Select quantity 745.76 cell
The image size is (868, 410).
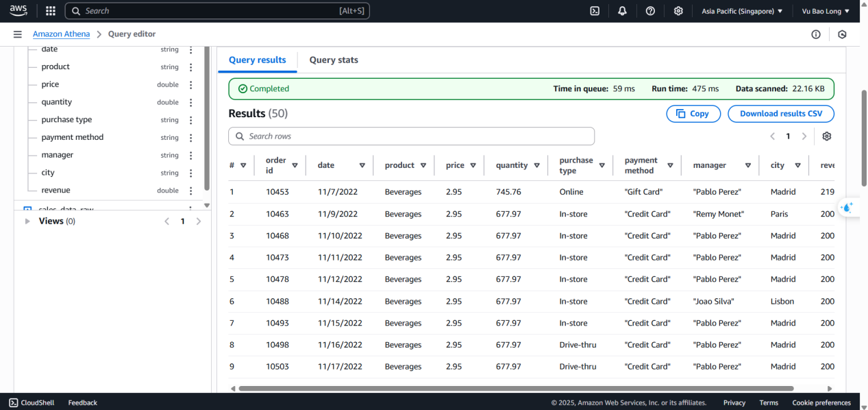tap(508, 192)
